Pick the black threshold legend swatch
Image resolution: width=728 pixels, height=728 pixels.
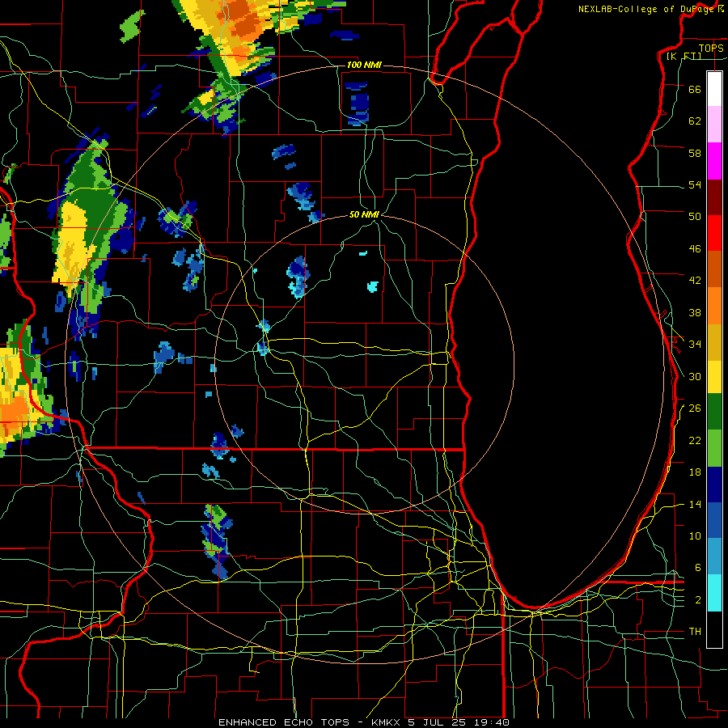(714, 629)
